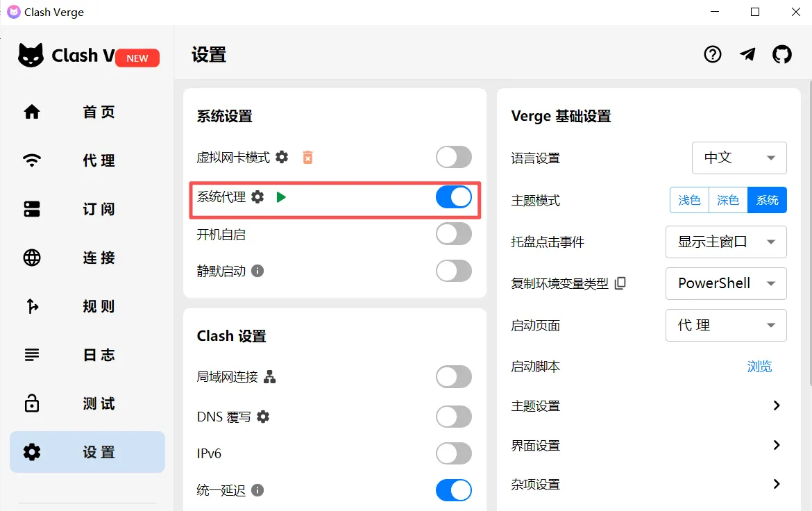Toggle the IPv6 switch on
This screenshot has height=511, width=812.
click(x=453, y=453)
